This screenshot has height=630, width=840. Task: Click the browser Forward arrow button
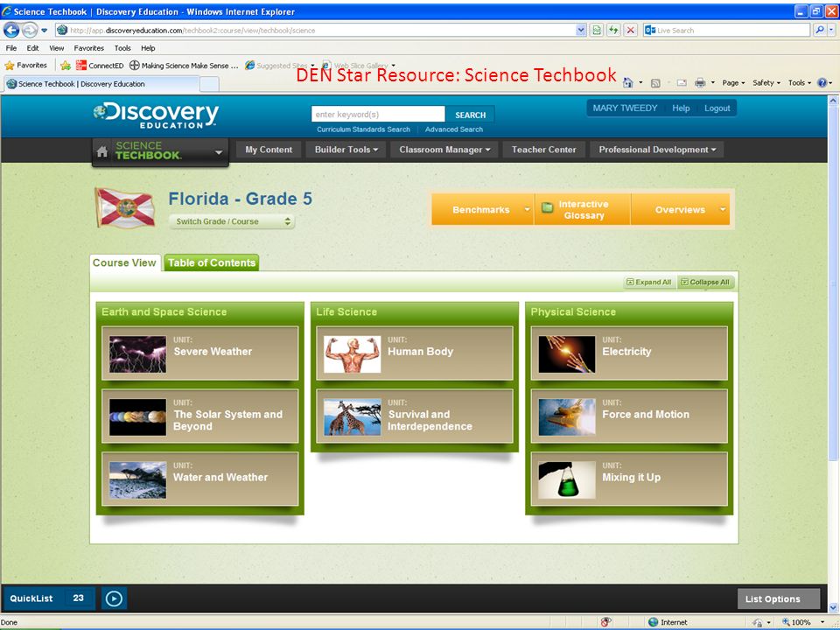click(x=30, y=30)
